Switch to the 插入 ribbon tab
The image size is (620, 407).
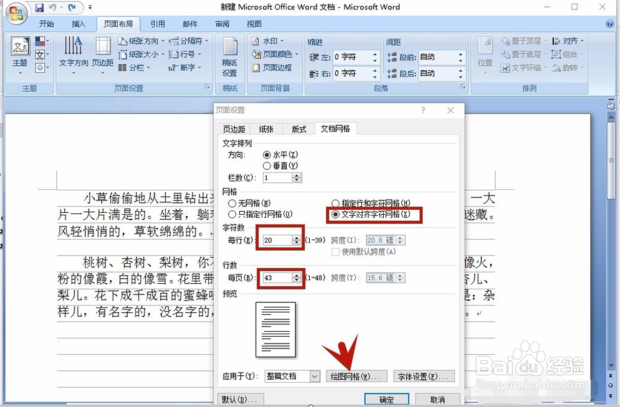click(78, 24)
